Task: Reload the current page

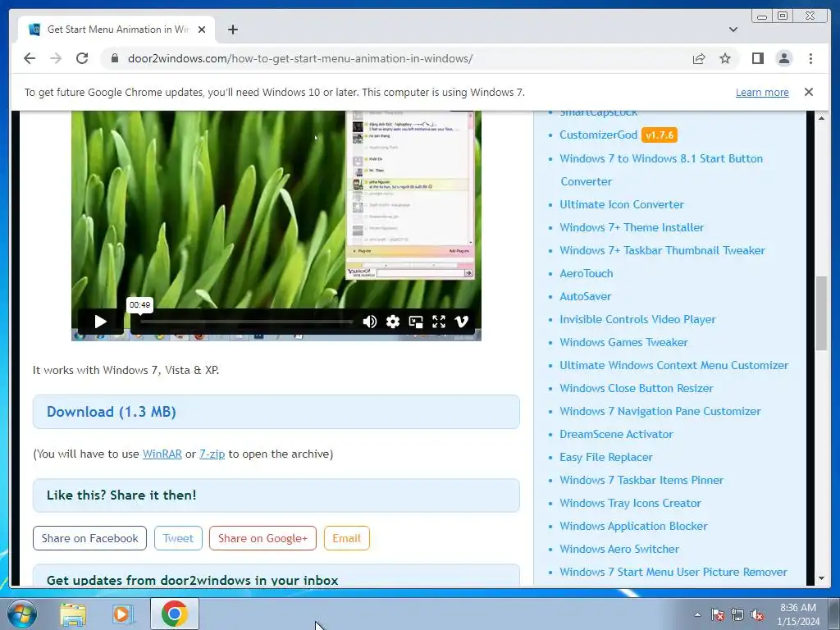Action: [x=82, y=58]
